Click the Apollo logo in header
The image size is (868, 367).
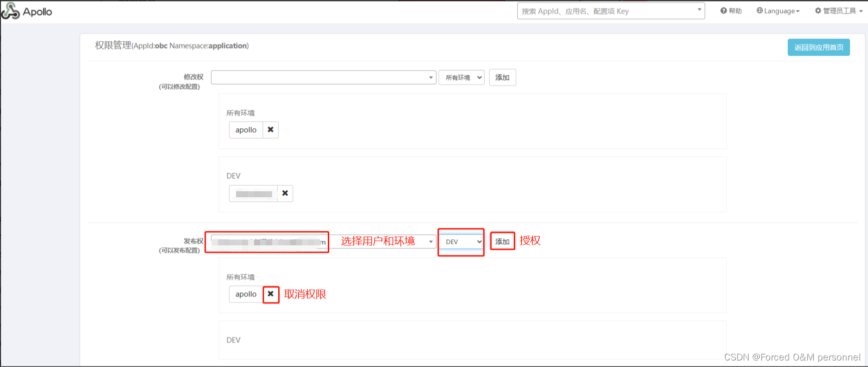coord(27,11)
